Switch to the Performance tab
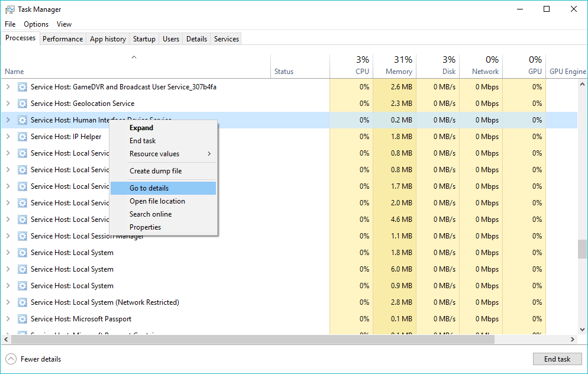This screenshot has width=588, height=374. coord(63,39)
